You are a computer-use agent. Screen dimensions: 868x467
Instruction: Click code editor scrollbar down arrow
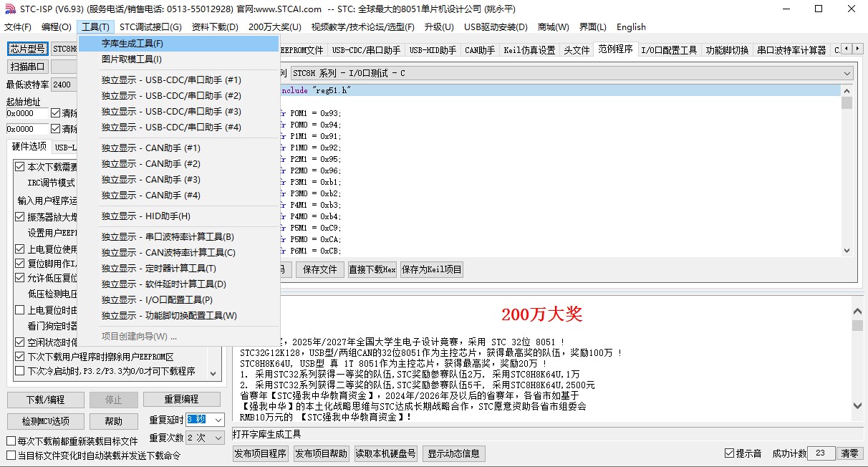point(847,251)
